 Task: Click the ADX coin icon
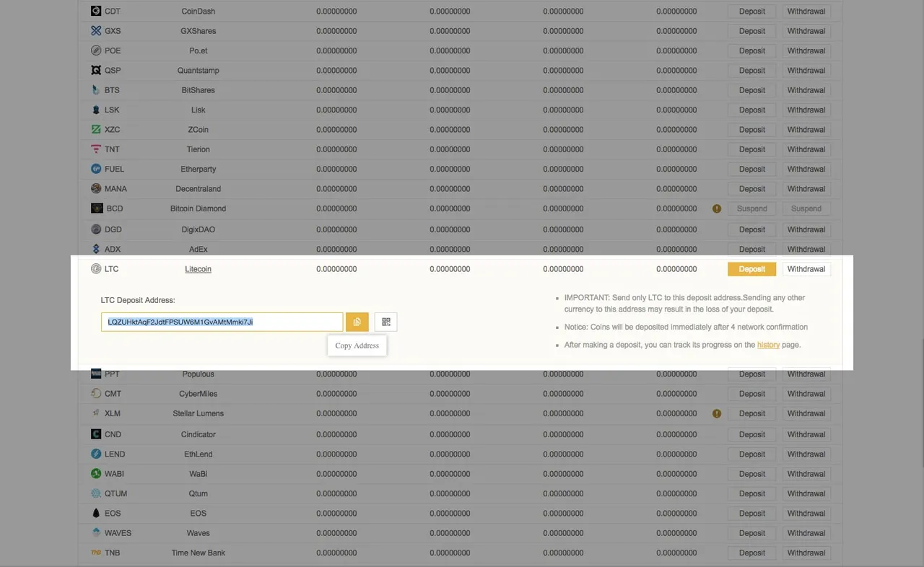[x=96, y=249]
